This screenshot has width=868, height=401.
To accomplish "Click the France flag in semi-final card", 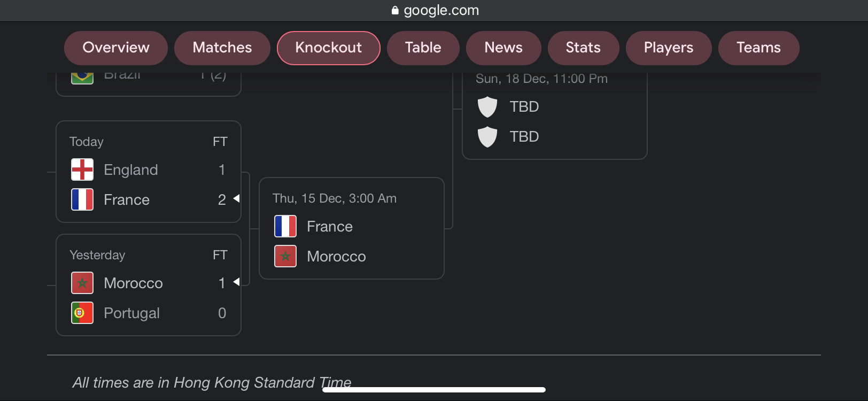I will pos(285,226).
